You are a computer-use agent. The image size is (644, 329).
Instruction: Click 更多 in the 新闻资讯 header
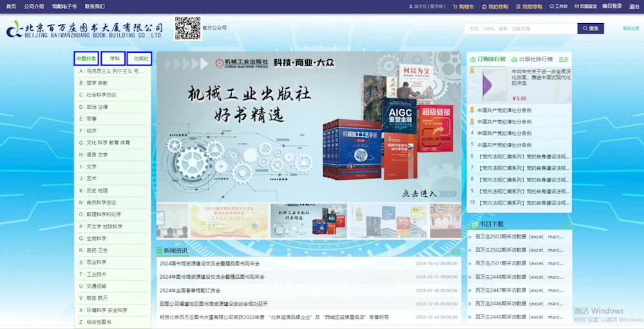[x=456, y=251]
